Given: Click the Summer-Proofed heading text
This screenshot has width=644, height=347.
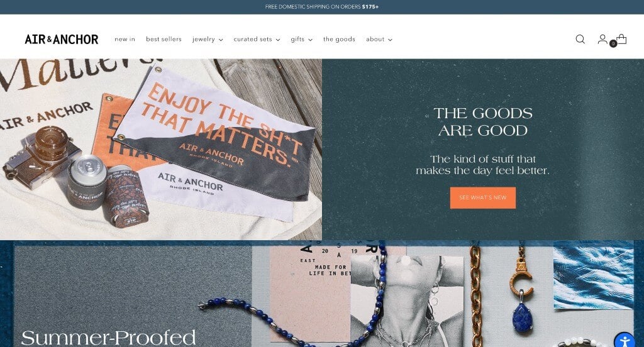Looking at the screenshot, I should pos(108,338).
